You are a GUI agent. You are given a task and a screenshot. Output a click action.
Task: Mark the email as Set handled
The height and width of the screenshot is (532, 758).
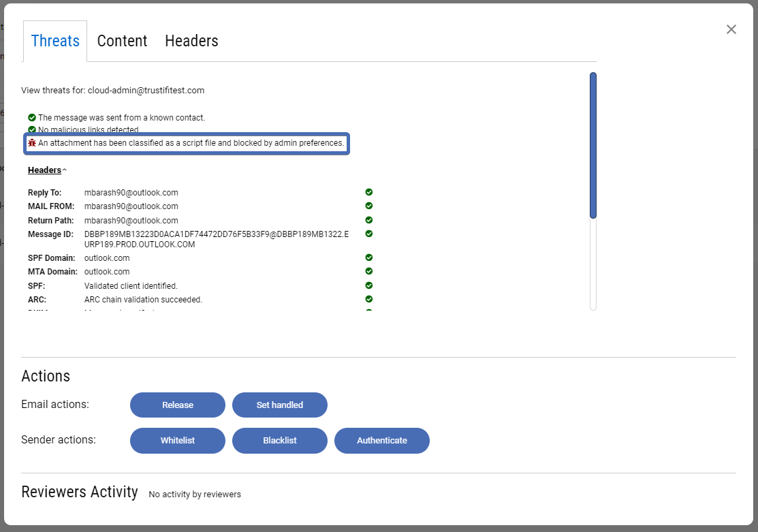(x=279, y=405)
